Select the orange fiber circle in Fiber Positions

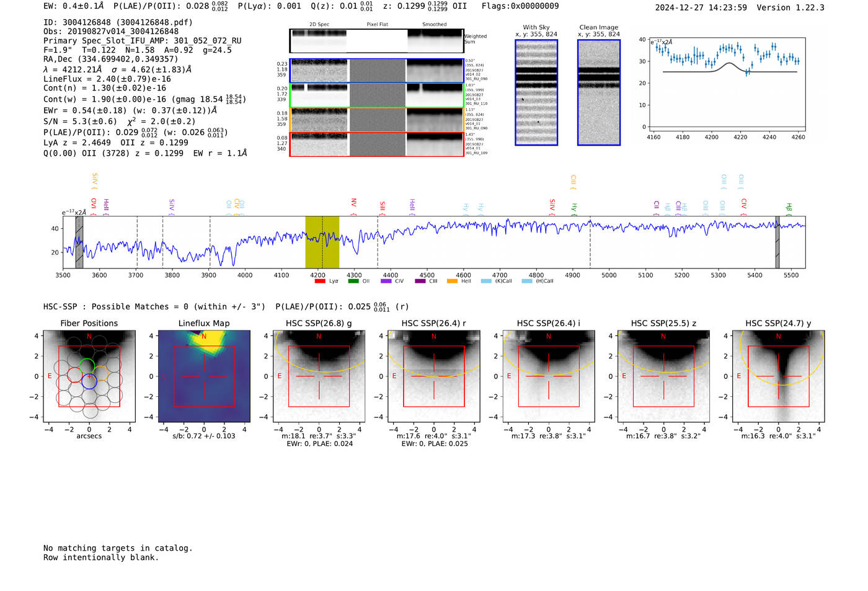coord(100,374)
